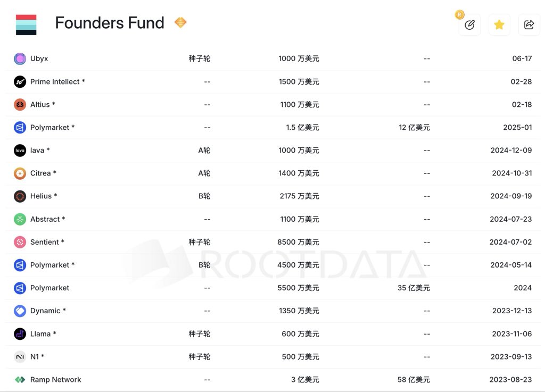Click the small R coin badge
Screen dimensions: 545x392
pos(459,15)
